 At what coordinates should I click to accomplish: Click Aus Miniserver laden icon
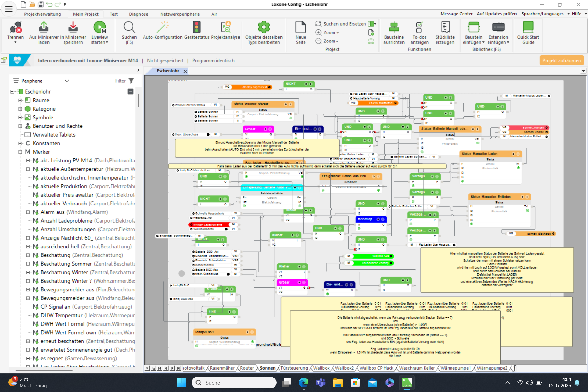click(44, 27)
